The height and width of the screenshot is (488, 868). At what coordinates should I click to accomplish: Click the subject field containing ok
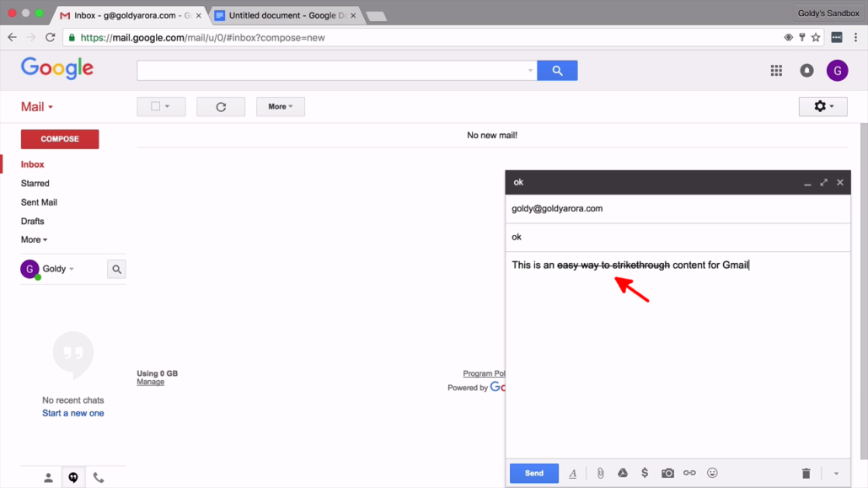tap(678, 237)
